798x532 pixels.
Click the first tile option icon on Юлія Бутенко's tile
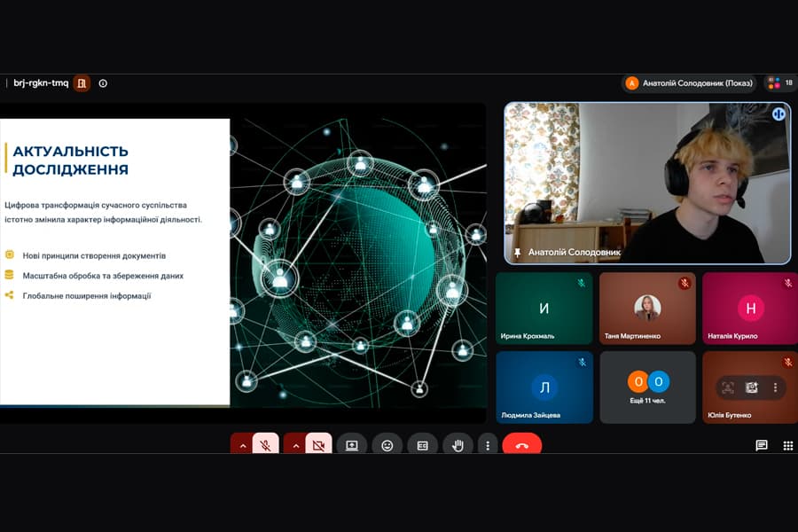pyautogui.click(x=728, y=387)
